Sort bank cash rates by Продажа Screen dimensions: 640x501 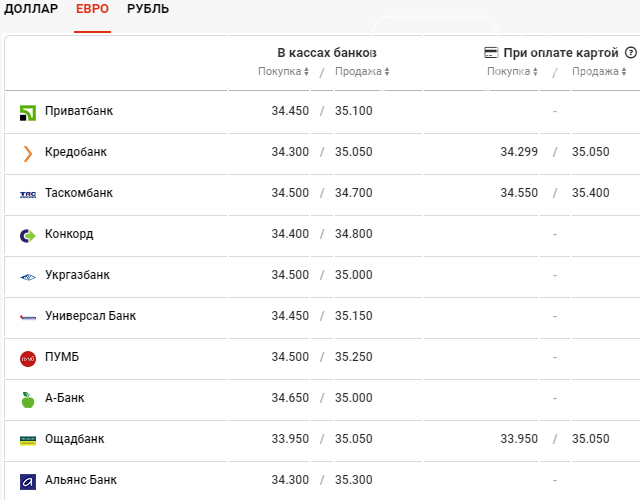click(x=362, y=71)
